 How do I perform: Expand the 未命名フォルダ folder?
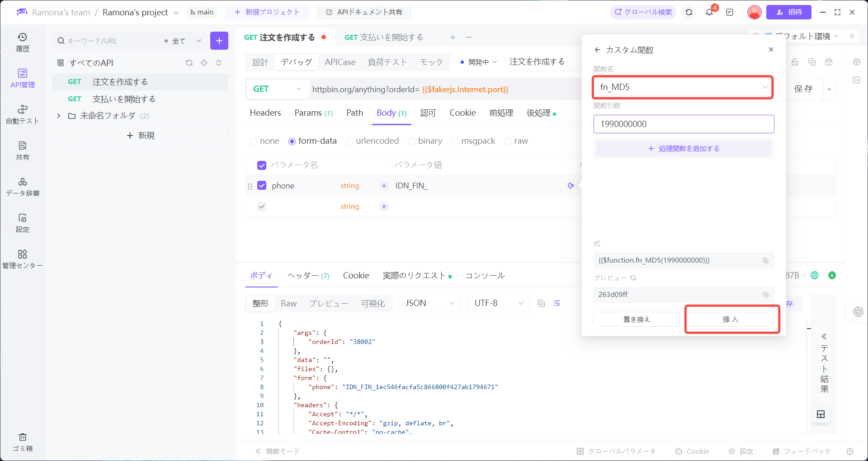pyautogui.click(x=59, y=116)
